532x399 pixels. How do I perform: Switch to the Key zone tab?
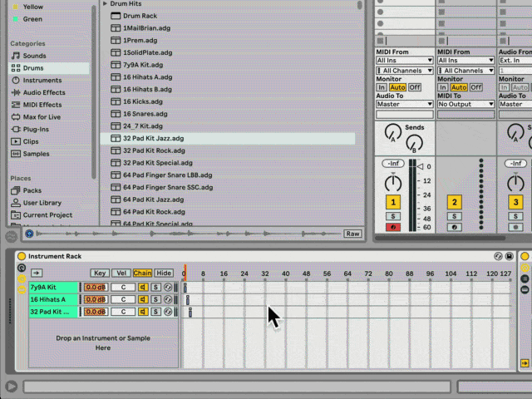click(x=100, y=273)
